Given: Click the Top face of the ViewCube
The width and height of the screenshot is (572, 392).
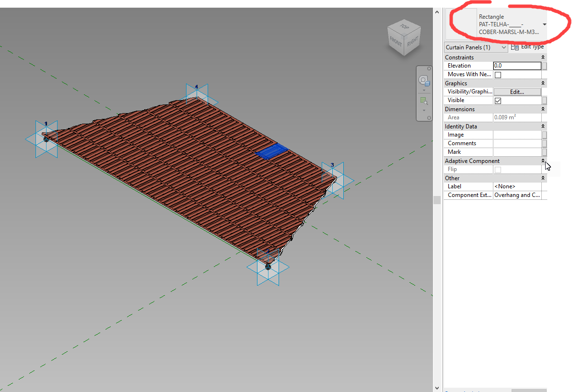Looking at the screenshot, I should click(404, 27).
